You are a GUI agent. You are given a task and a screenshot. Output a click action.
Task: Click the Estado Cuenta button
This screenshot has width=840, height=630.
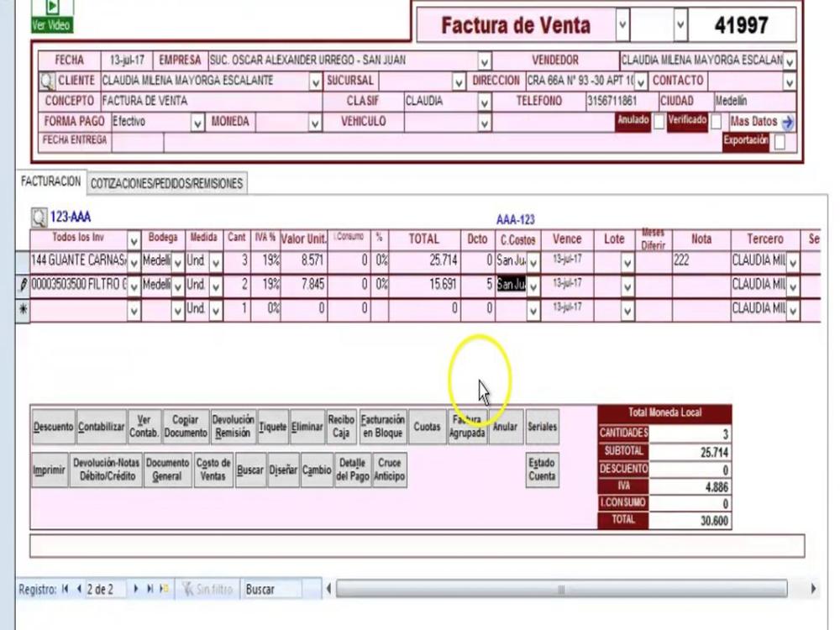click(x=542, y=470)
